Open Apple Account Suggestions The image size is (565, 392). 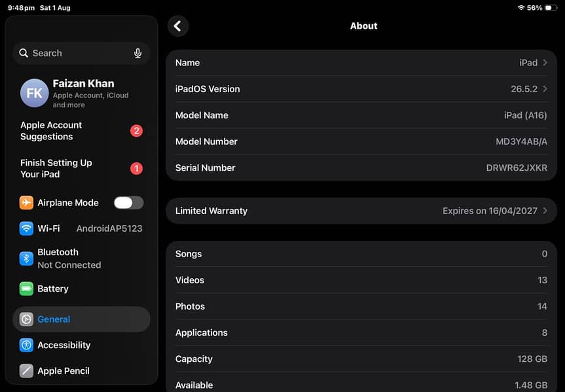[x=81, y=131]
